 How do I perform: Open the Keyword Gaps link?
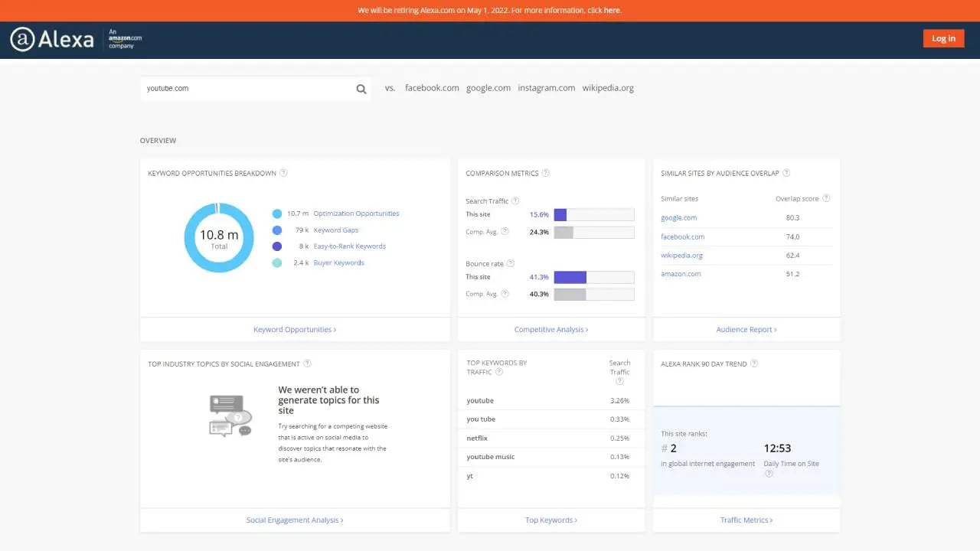coord(336,230)
